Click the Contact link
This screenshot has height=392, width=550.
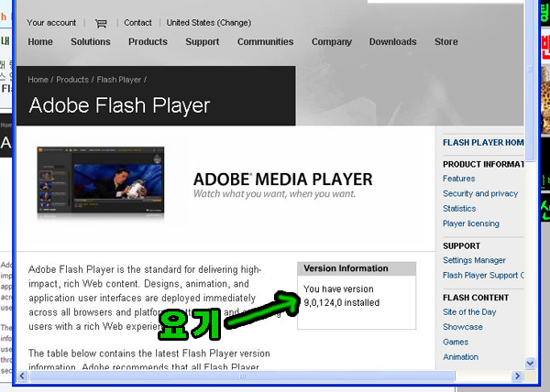pyautogui.click(x=137, y=23)
